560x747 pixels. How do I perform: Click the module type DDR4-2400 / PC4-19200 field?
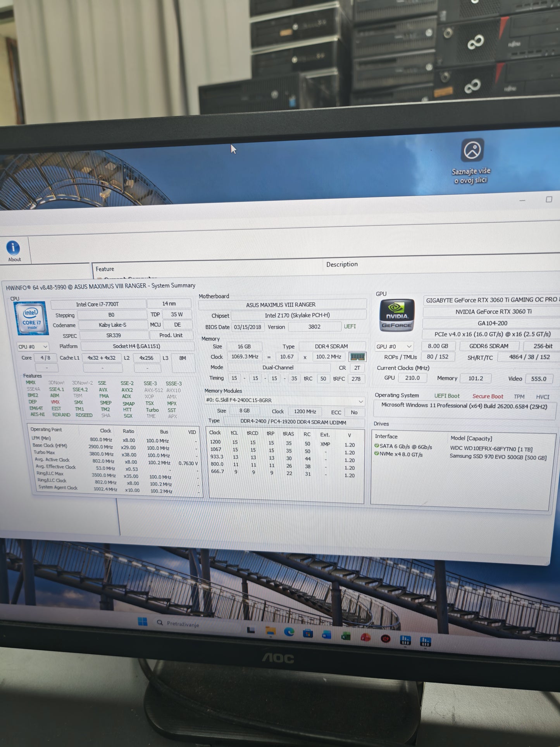293,422
